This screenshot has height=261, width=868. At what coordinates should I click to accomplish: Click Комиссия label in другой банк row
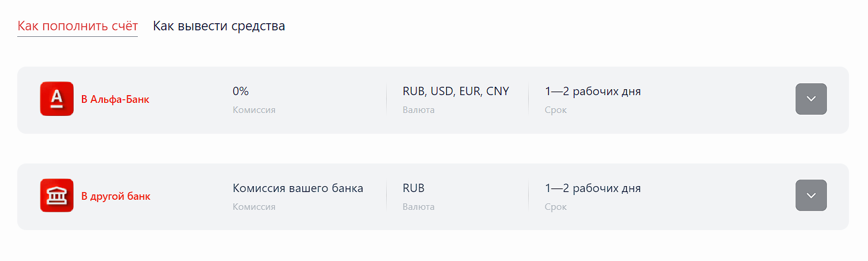(x=254, y=207)
